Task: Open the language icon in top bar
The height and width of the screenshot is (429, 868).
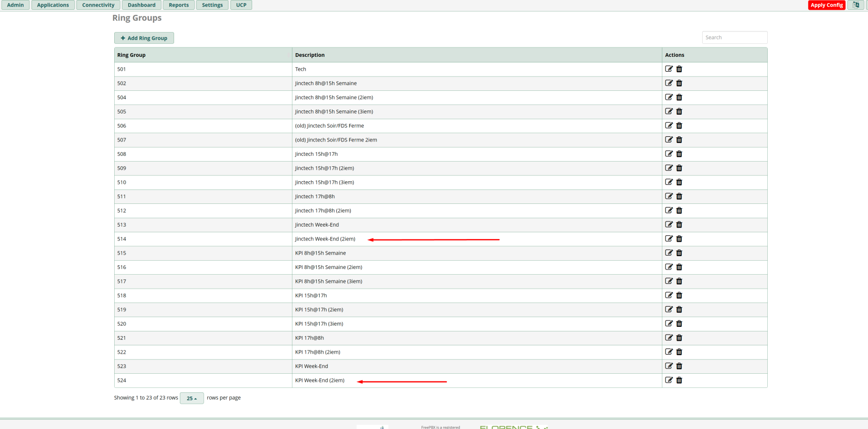Action: [856, 5]
